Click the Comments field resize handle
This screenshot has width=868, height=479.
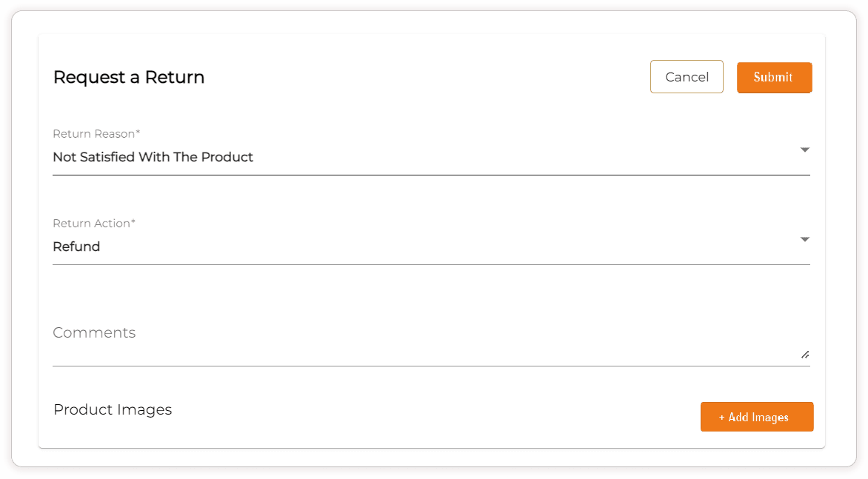805,355
